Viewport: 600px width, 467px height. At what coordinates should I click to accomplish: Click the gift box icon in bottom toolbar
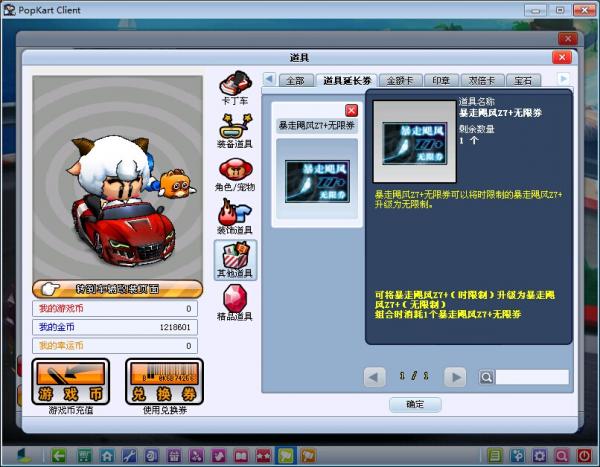(x=174, y=456)
